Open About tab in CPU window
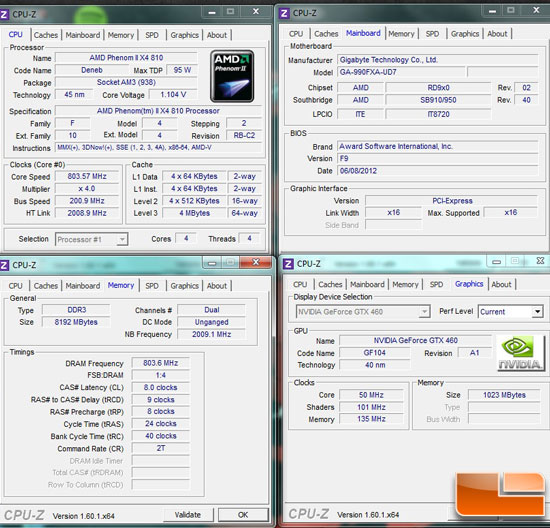This screenshot has height=528, width=550. click(216, 35)
